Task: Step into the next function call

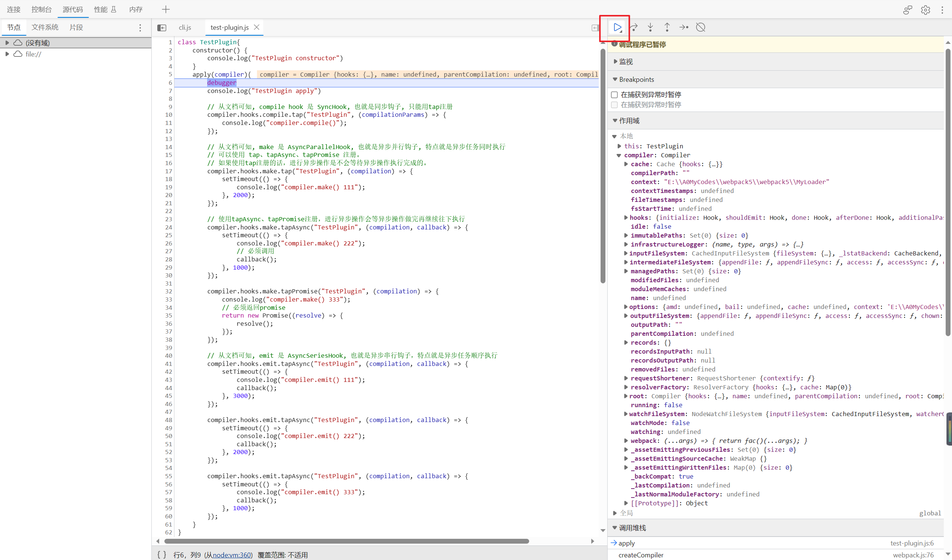Action: coord(650,27)
